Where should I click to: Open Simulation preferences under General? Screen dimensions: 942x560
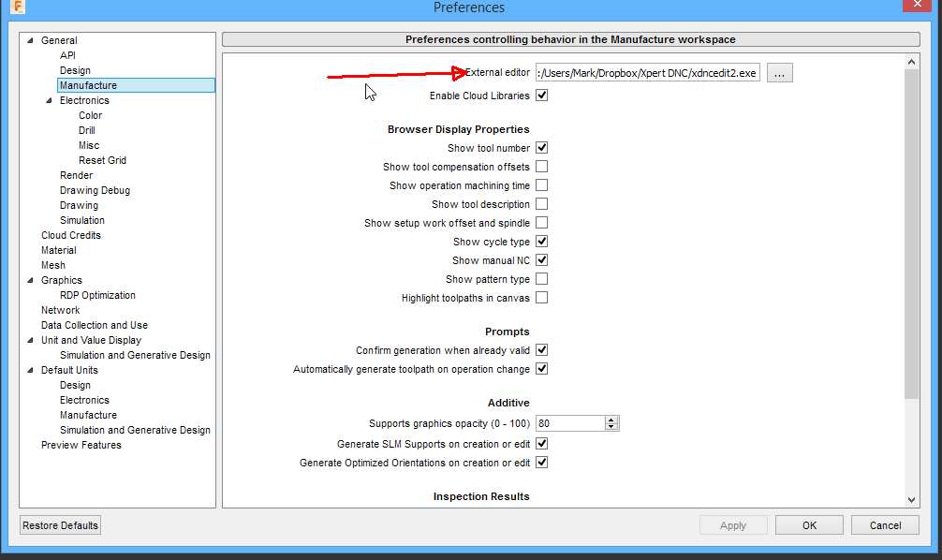click(x=82, y=220)
